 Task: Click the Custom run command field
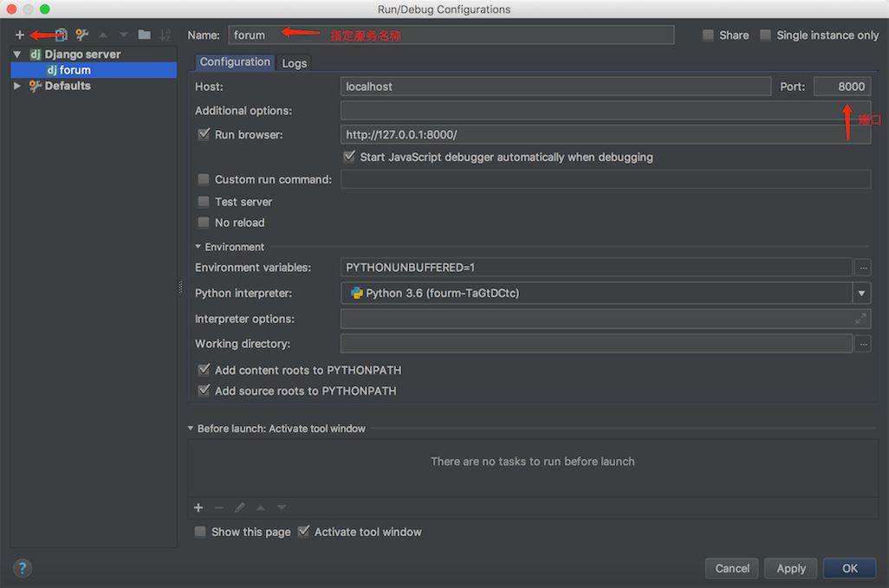tap(606, 179)
